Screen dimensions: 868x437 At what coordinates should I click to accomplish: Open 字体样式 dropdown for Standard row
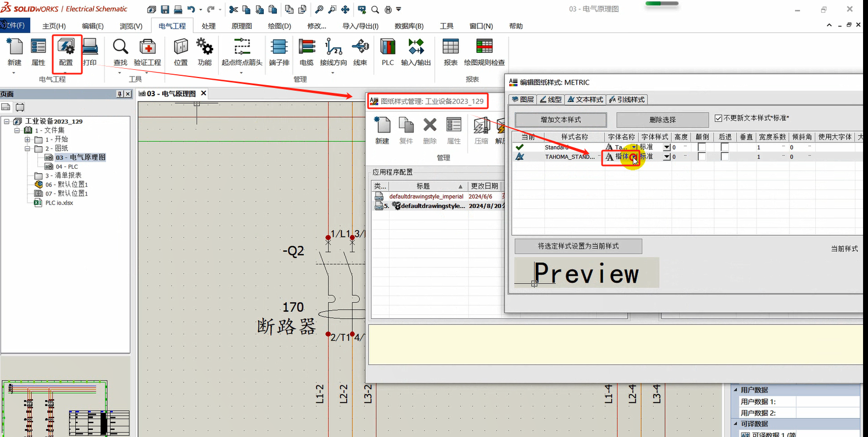666,147
